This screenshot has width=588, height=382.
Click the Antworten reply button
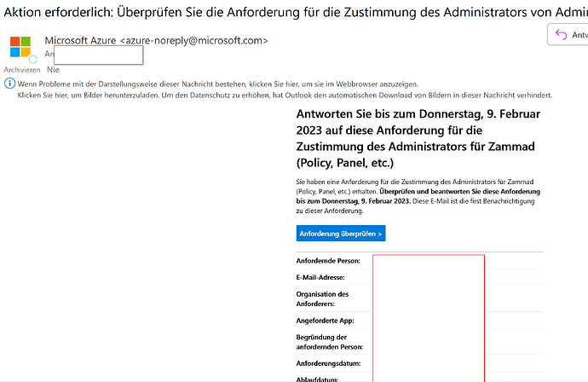coord(568,34)
